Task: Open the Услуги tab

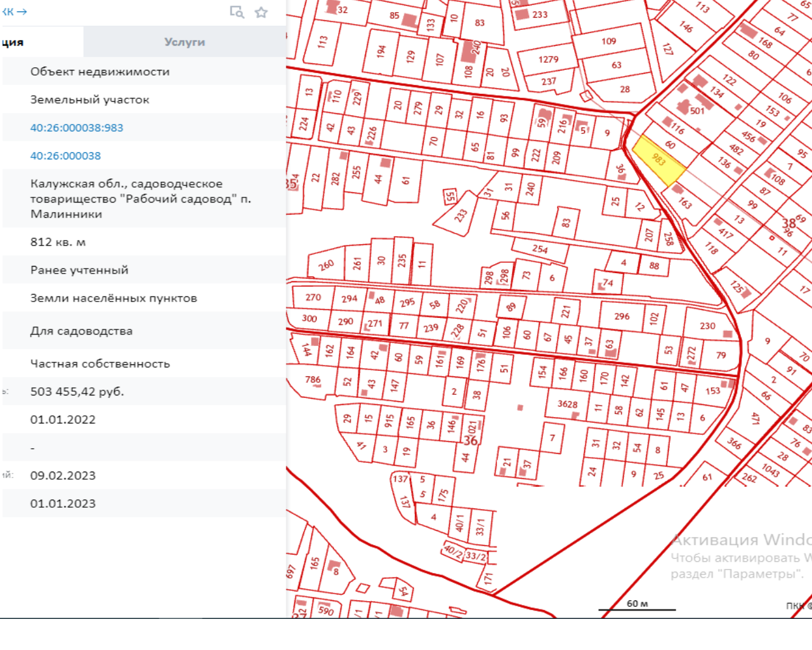Action: (x=185, y=42)
